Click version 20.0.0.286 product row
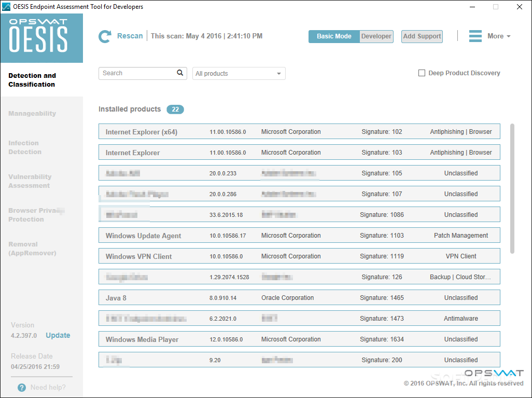Screen dimensions: 532x398 point(299,194)
